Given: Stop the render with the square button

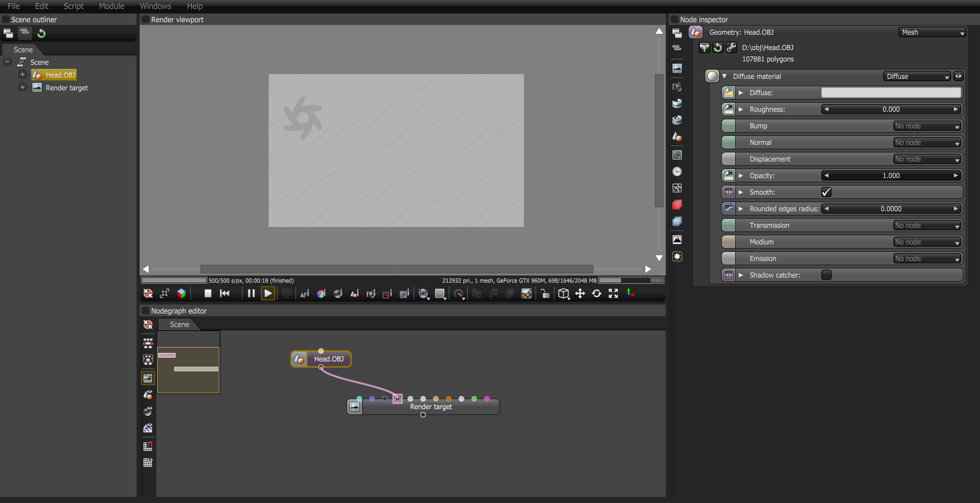Looking at the screenshot, I should pos(208,294).
